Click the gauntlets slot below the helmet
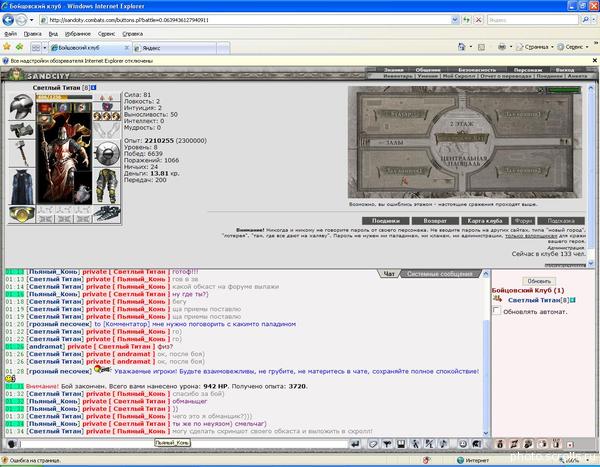 20,129
